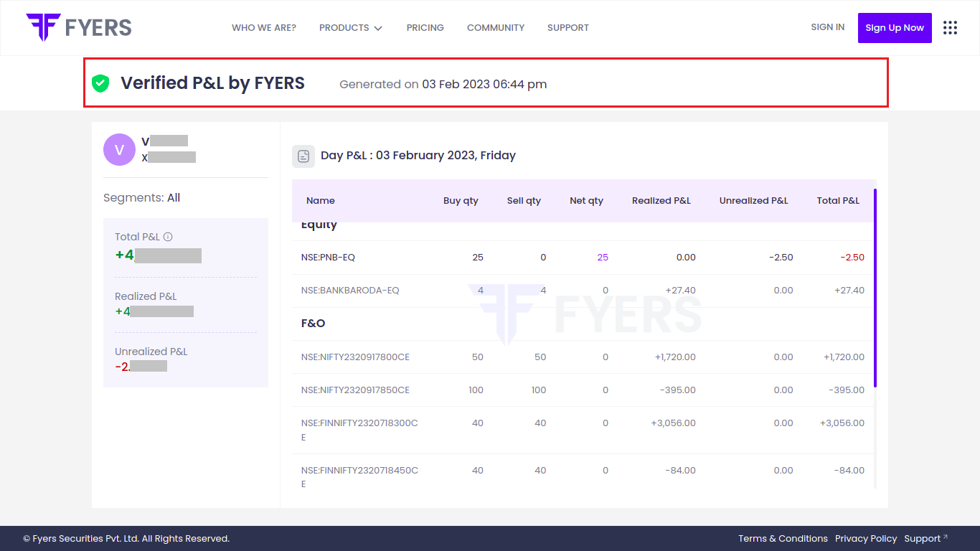Screen dimensions: 980x551
Task: Click the Name column header
Action: [321, 201]
